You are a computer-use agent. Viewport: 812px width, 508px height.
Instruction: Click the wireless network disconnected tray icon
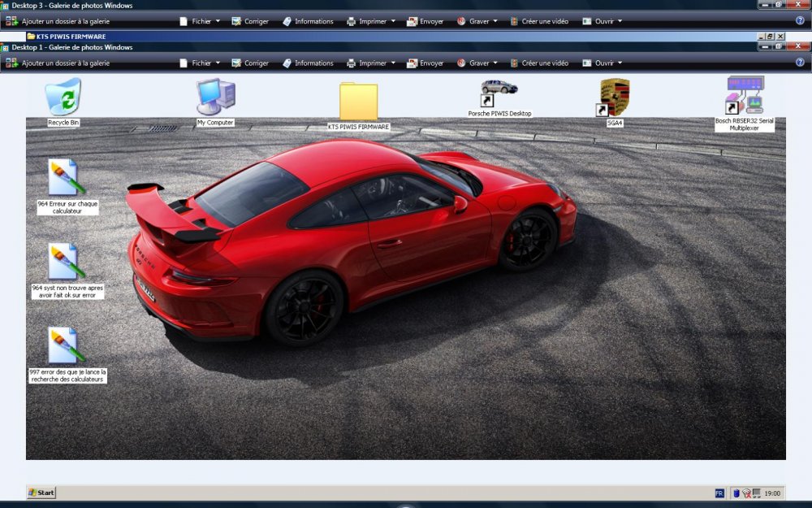coord(746,493)
